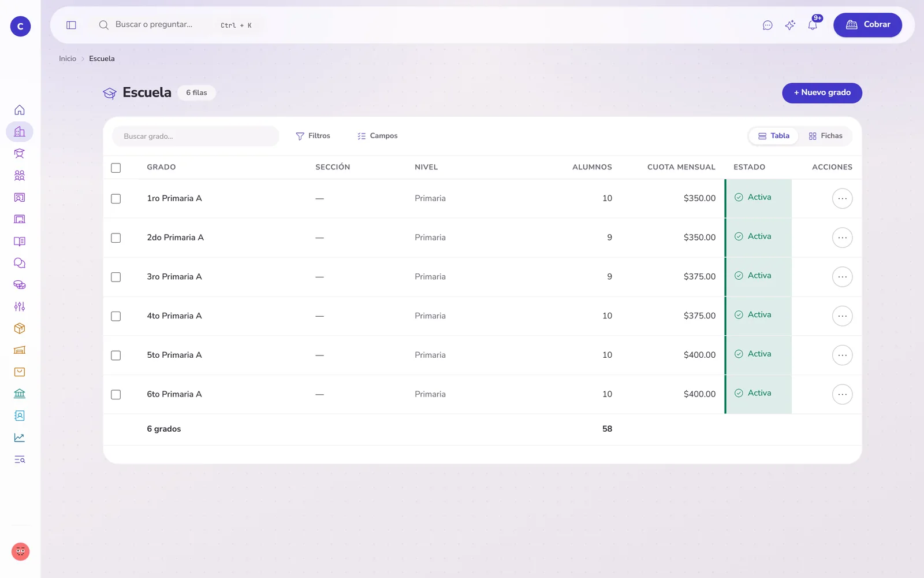Open the chat message icon in top bar
This screenshot has width=924, height=578.
click(767, 25)
